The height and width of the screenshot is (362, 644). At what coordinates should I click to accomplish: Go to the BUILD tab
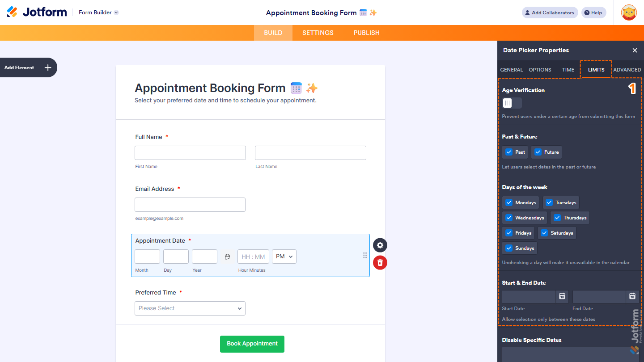(273, 33)
